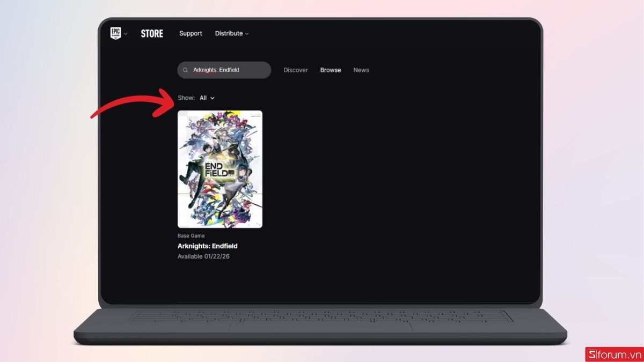Expand the Distribute dropdown menu

(232, 33)
